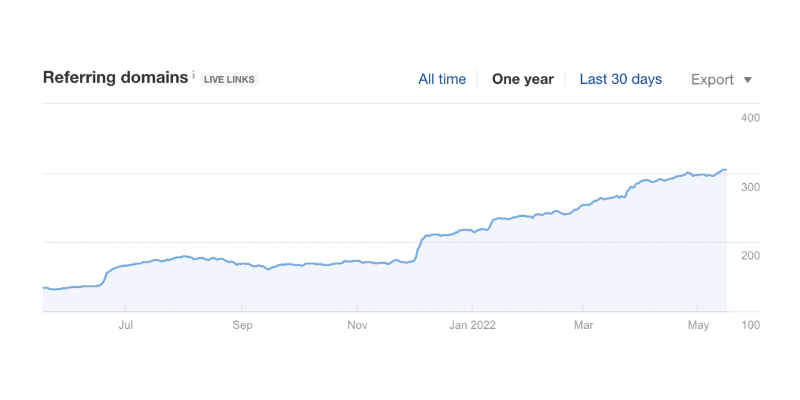
Task: Click the Nov label on the x-axis
Action: point(357,326)
